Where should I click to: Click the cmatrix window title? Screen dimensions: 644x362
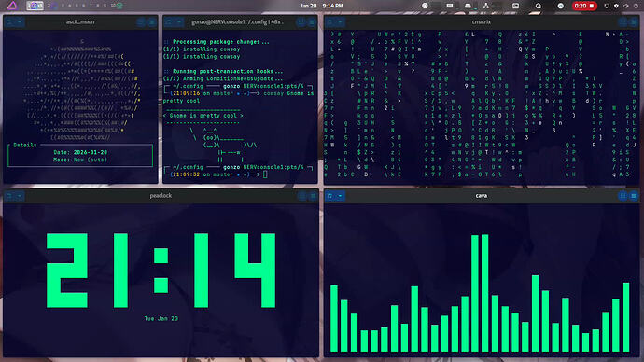(482, 21)
